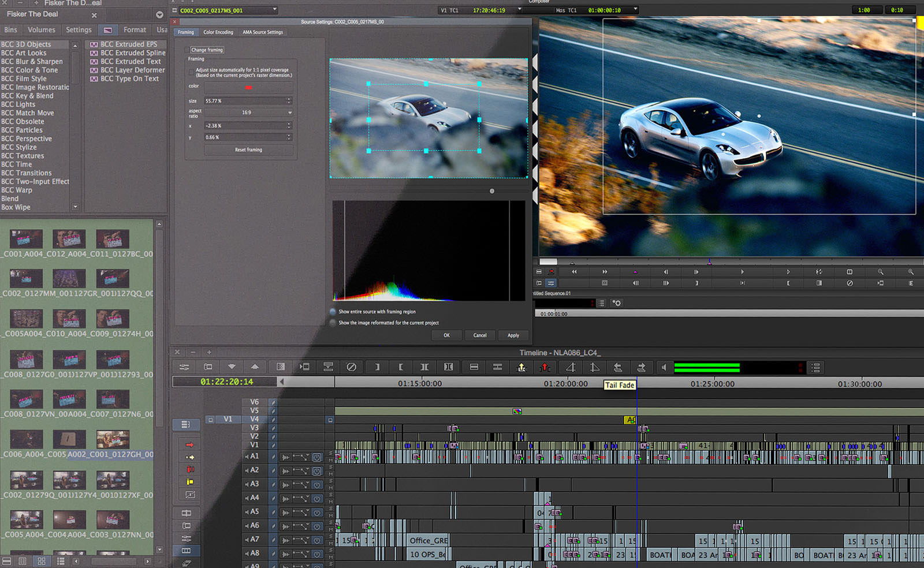Image resolution: width=924 pixels, height=568 pixels.
Task: Open the V1 TC1 timecode dropdown
Action: pos(519,10)
